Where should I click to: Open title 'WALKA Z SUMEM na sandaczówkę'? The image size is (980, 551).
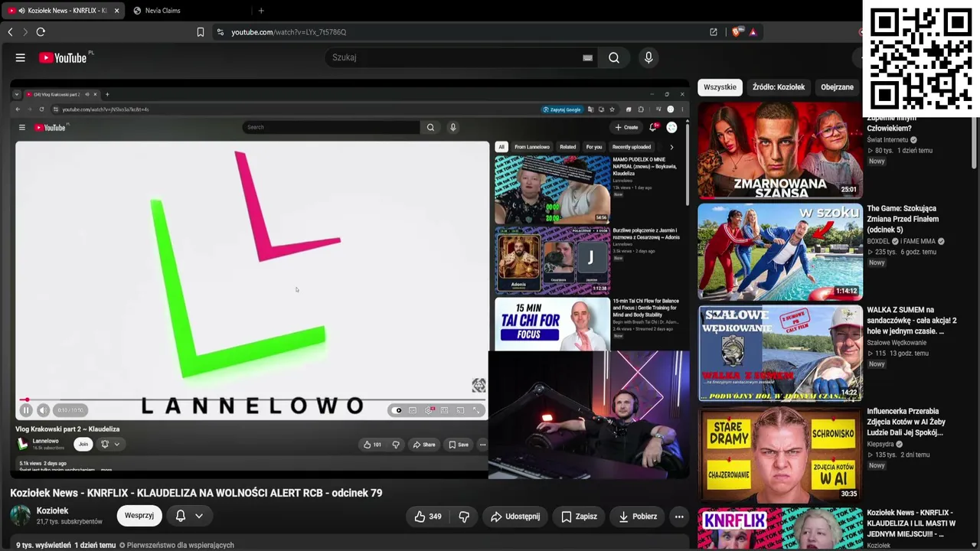tap(912, 321)
